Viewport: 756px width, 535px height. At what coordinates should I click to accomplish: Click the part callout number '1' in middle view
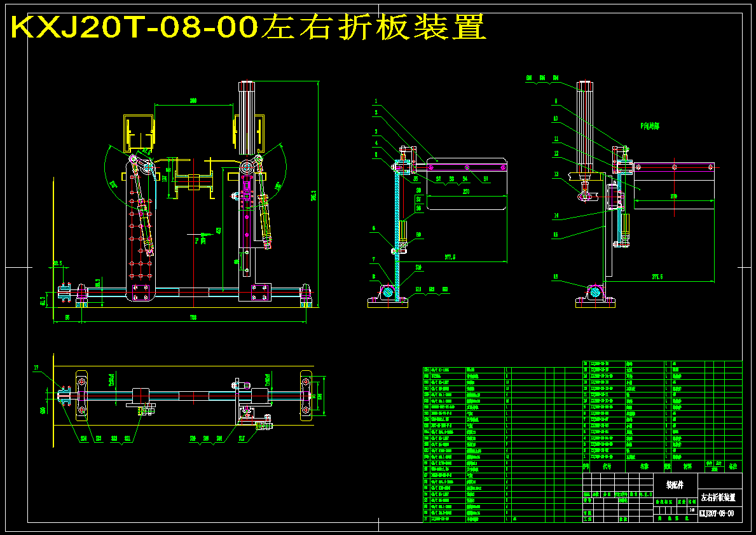pyautogui.click(x=376, y=102)
